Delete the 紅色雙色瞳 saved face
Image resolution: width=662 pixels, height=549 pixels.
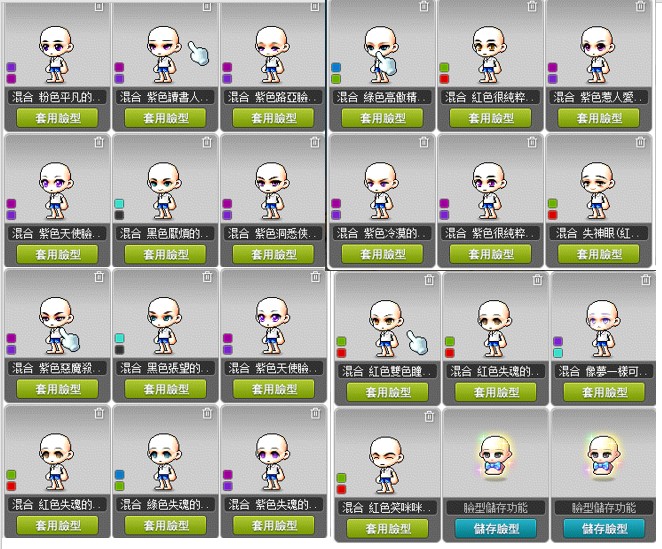(429, 279)
